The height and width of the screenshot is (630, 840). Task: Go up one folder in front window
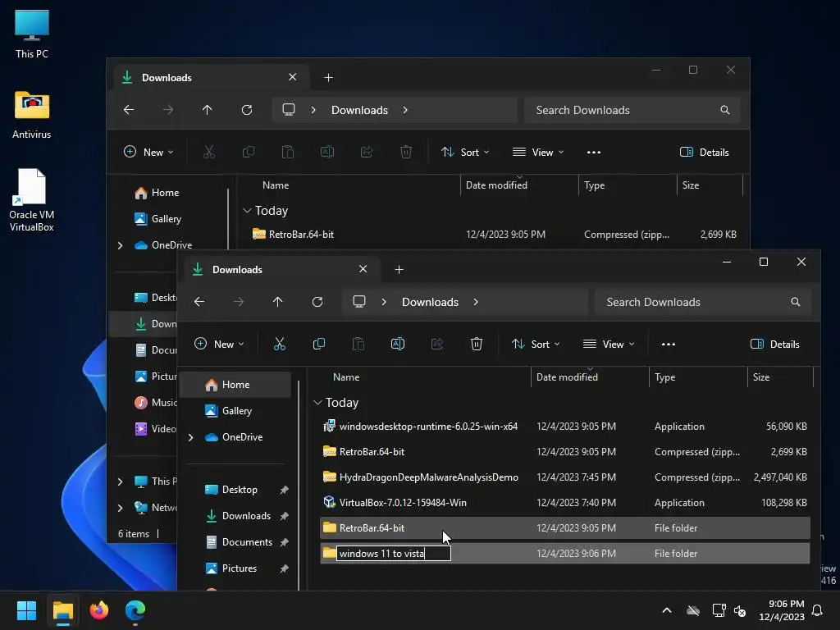tap(277, 302)
